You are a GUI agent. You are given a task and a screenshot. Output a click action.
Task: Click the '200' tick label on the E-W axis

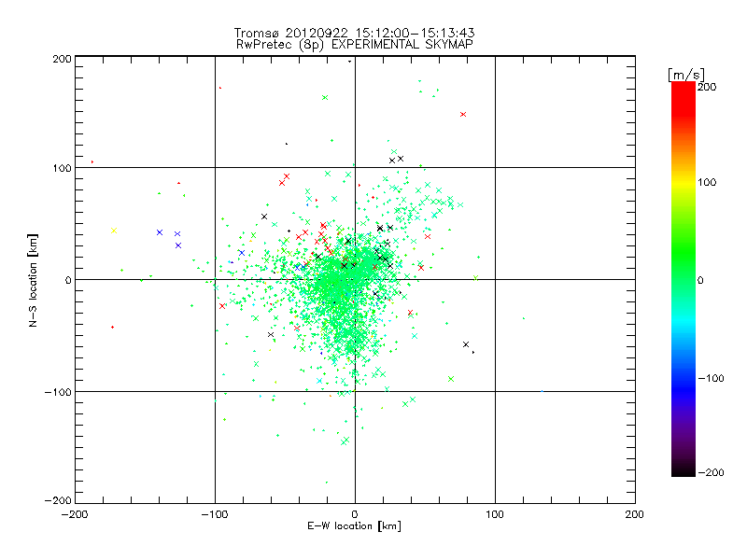point(635,514)
